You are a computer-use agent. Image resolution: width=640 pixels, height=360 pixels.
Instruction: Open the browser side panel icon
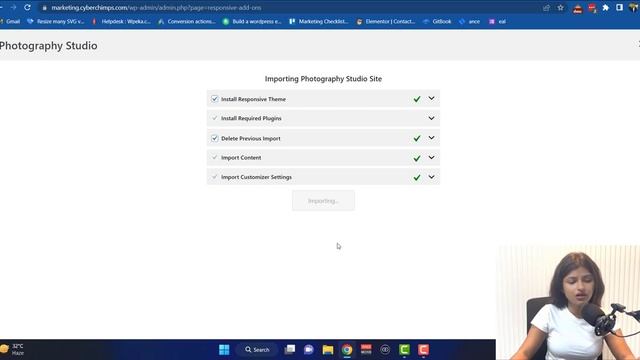(x=619, y=8)
